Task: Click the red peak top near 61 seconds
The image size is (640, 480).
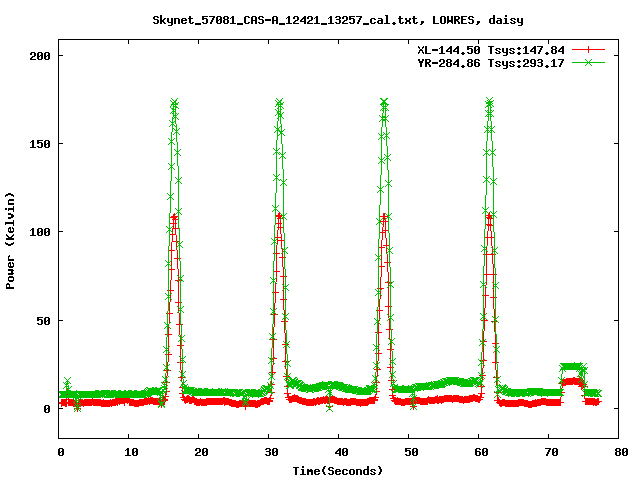Action: [489, 216]
